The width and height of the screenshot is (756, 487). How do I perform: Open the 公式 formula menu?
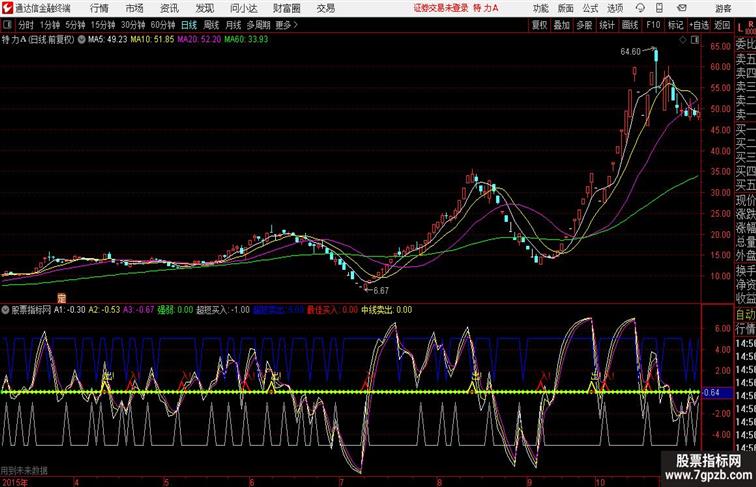pos(590,8)
